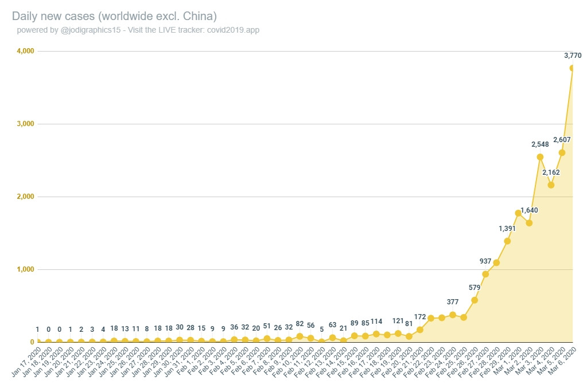587x392 pixels.
Task: Click the data point labeled 82
Action: click(x=300, y=336)
